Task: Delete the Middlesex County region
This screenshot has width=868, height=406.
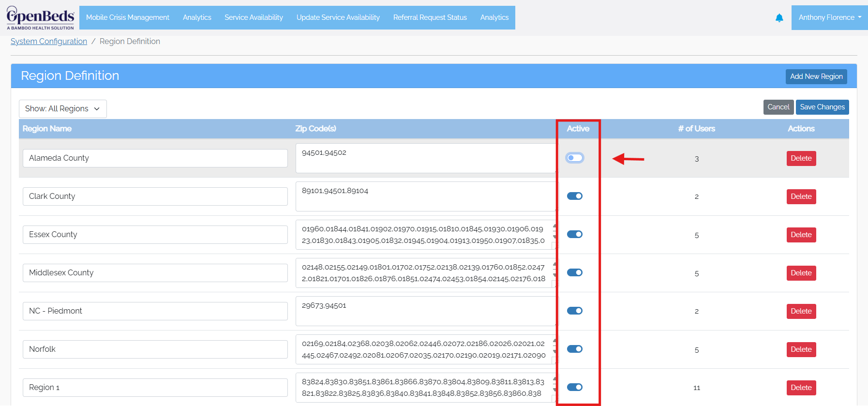Action: click(x=801, y=273)
